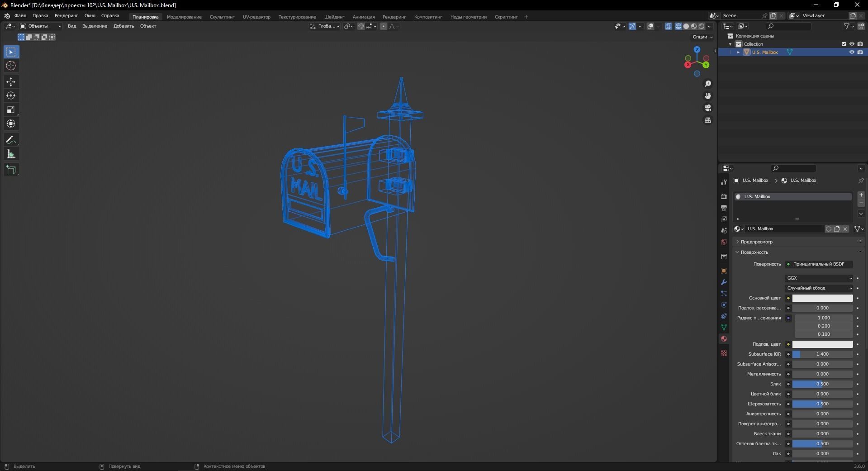Image resolution: width=868 pixels, height=471 pixels.
Task: Open the Tool properties tab
Action: tap(724, 182)
